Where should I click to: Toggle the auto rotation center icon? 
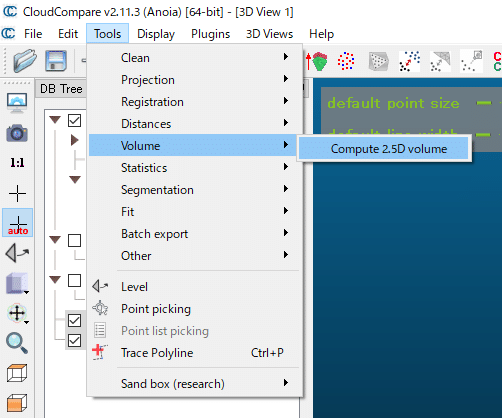click(18, 223)
